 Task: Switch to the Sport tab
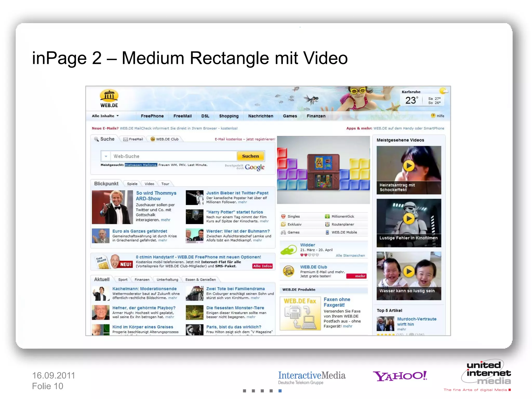point(123,280)
